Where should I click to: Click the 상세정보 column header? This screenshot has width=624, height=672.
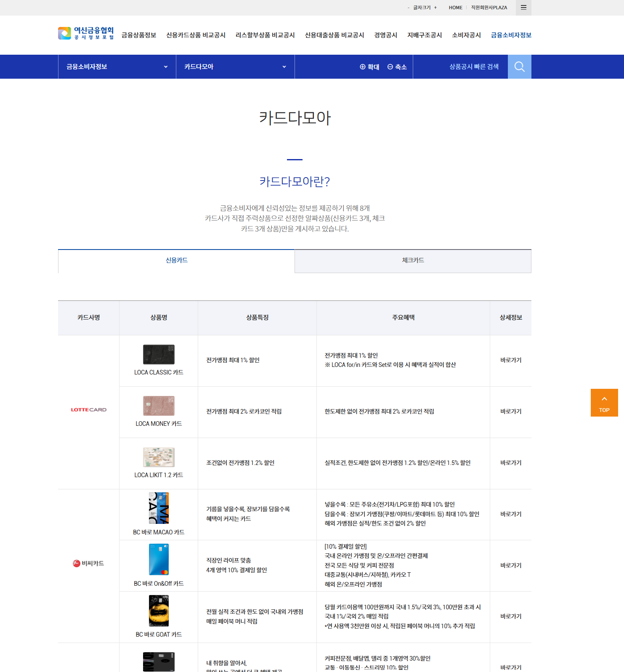click(x=511, y=318)
